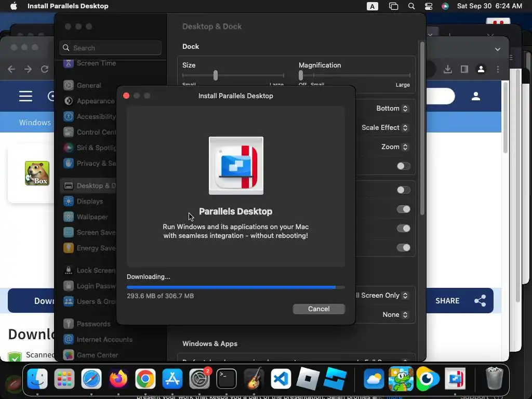Toggle the middle of three enabled Dock switches
Image resolution: width=532 pixels, height=399 pixels.
pyautogui.click(x=403, y=229)
